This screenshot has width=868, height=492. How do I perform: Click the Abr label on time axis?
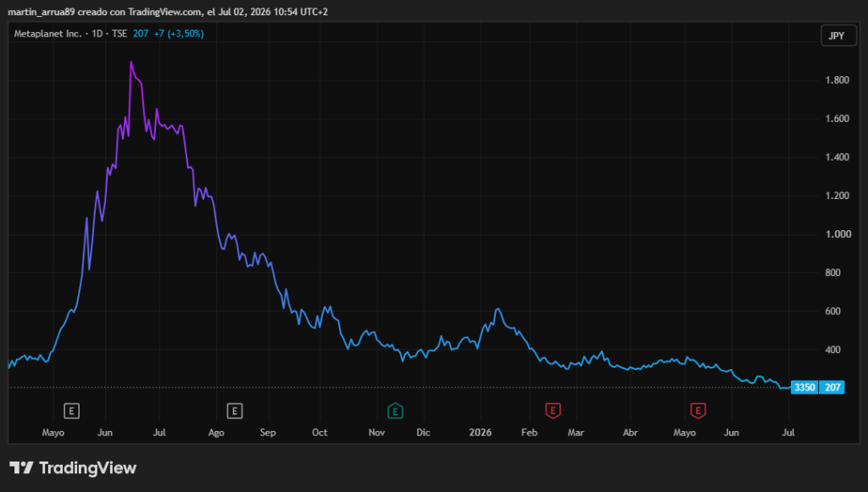[631, 432]
